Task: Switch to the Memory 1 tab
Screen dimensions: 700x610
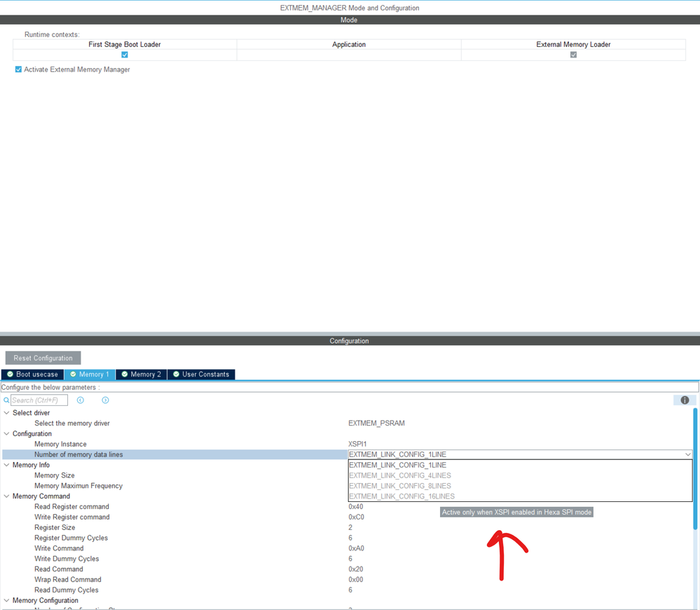Action: [90, 374]
